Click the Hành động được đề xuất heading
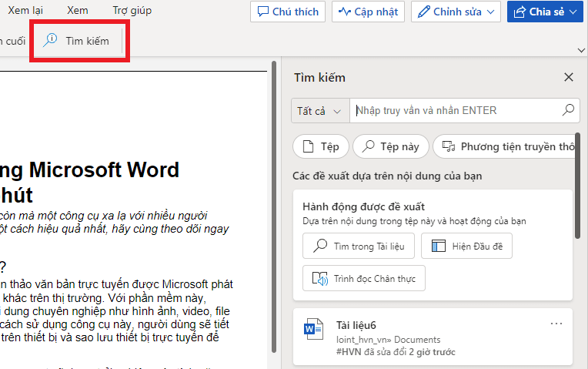Viewport: 588px width, 369px height. point(363,206)
